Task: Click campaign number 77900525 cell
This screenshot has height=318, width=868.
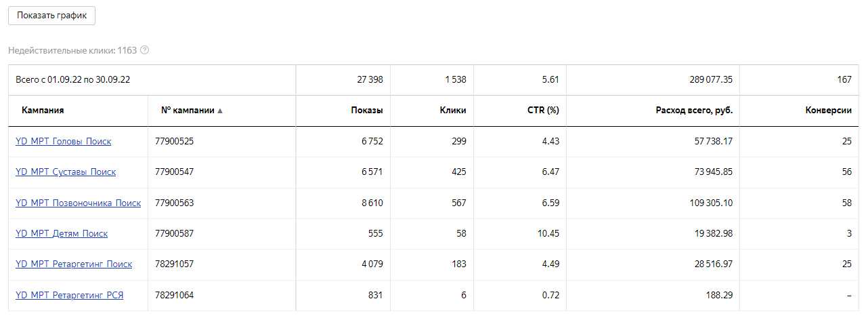Action: point(175,141)
